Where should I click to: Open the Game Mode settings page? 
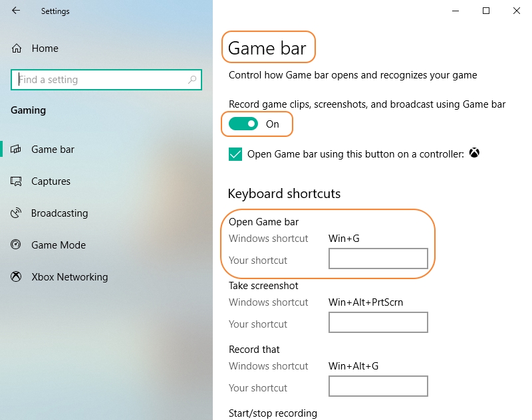59,245
